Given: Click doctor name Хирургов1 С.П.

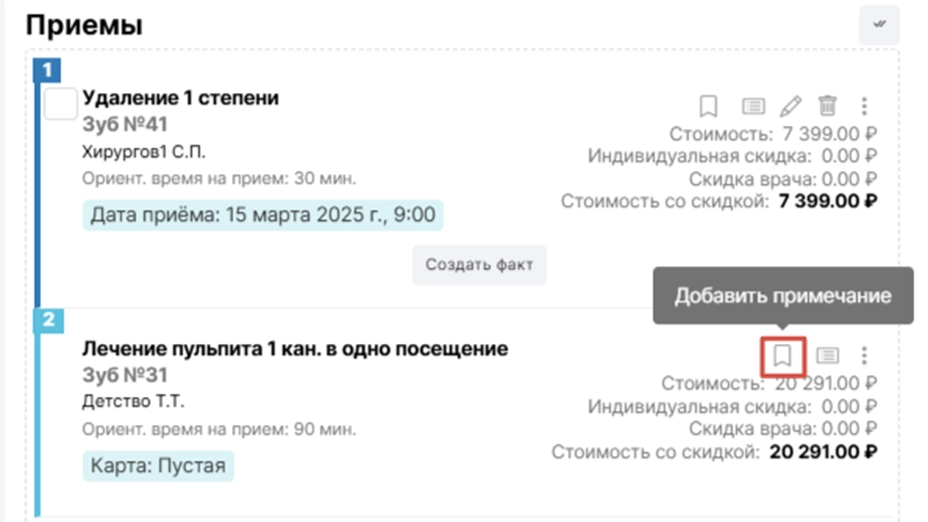Looking at the screenshot, I should coord(144,152).
